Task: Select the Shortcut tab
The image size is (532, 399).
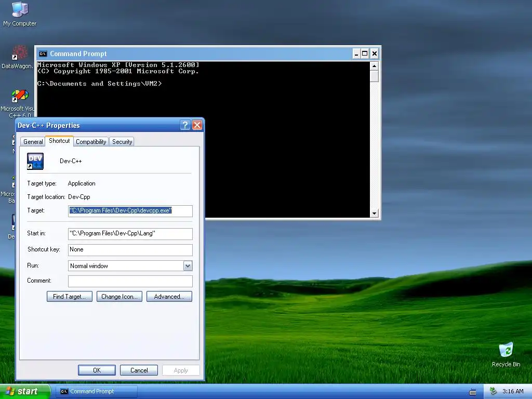Action: (59, 141)
